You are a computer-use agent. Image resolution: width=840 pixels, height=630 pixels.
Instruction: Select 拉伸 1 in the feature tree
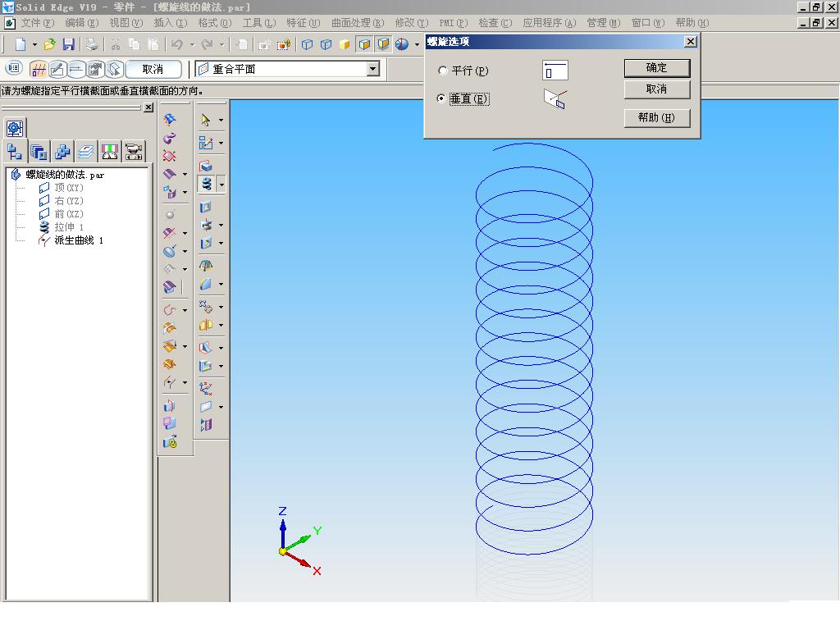pyautogui.click(x=69, y=227)
